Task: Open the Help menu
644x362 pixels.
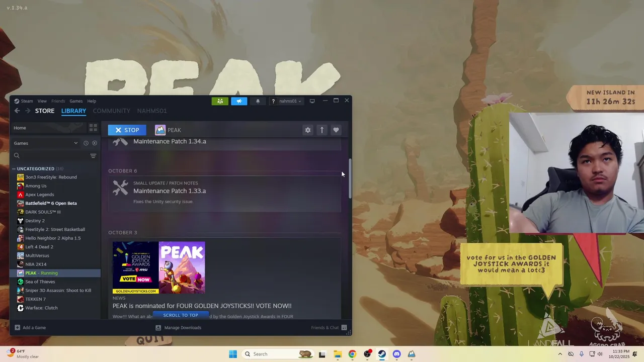Action: click(92, 101)
